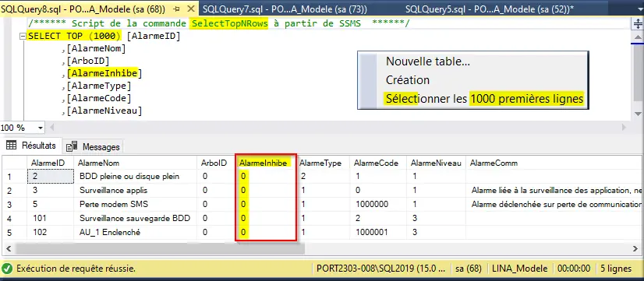644x281 pixels.
Task: Click editor vertical scrollbar down arrow
Action: (x=638, y=114)
